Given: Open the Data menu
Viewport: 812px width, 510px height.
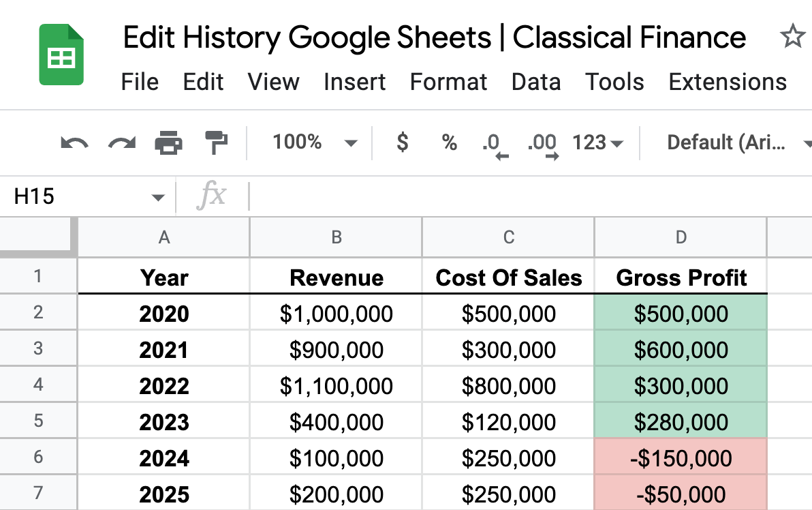Looking at the screenshot, I should coord(535,82).
